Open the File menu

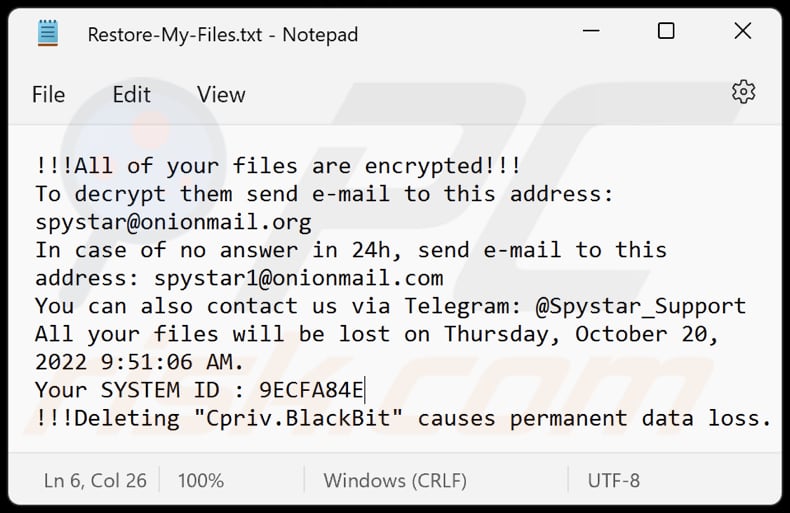point(48,95)
